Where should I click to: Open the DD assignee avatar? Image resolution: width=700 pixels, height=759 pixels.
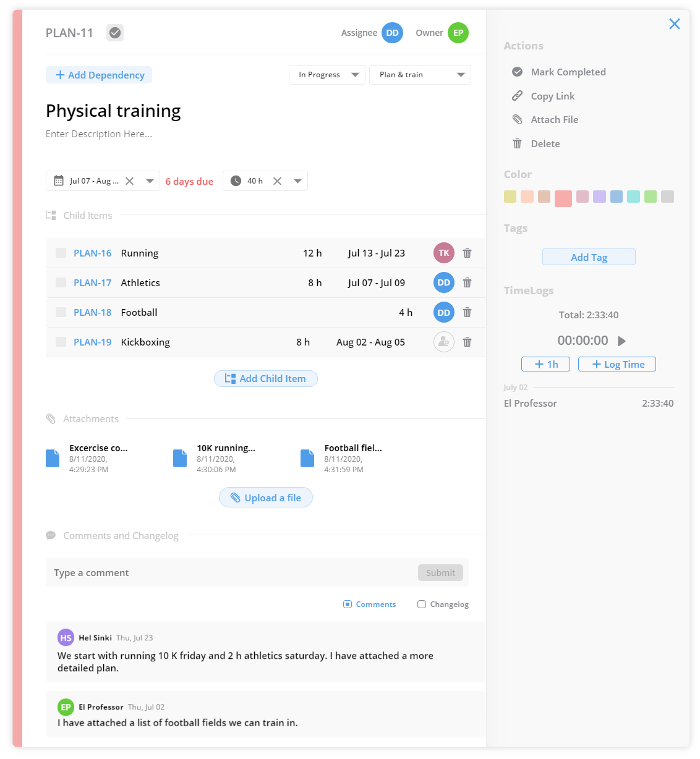pyautogui.click(x=392, y=33)
